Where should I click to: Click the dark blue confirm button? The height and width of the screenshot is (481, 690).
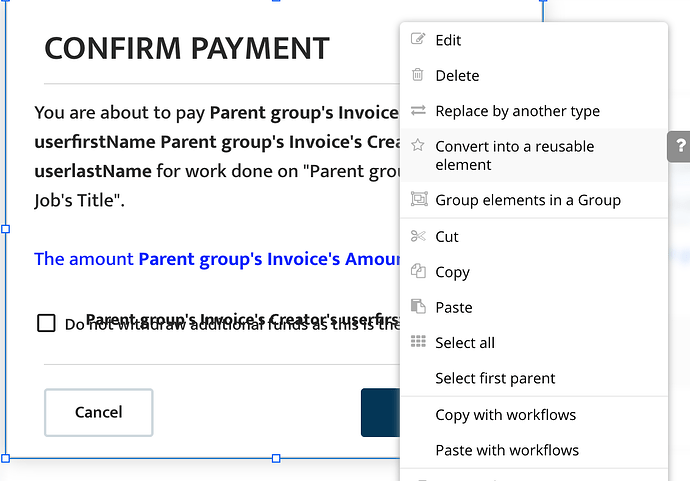click(381, 412)
